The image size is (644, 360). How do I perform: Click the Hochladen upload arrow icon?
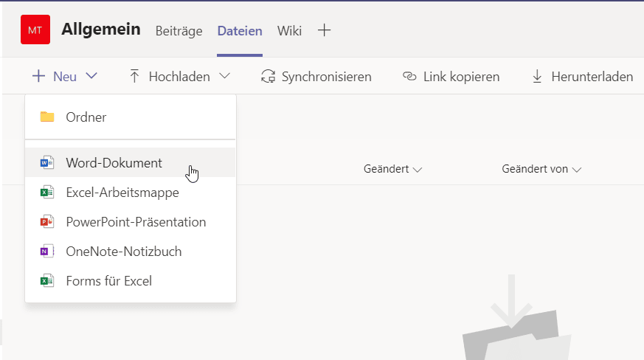(134, 76)
